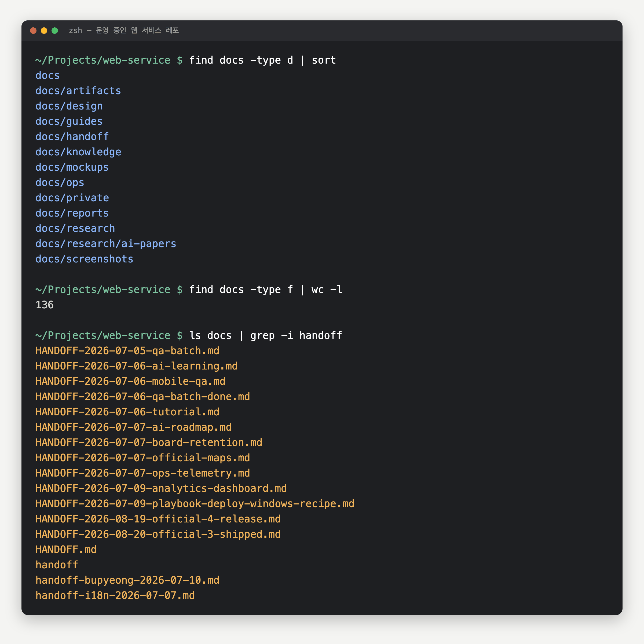Select the plain 'HANDOFF.md' file line

pyautogui.click(x=66, y=550)
